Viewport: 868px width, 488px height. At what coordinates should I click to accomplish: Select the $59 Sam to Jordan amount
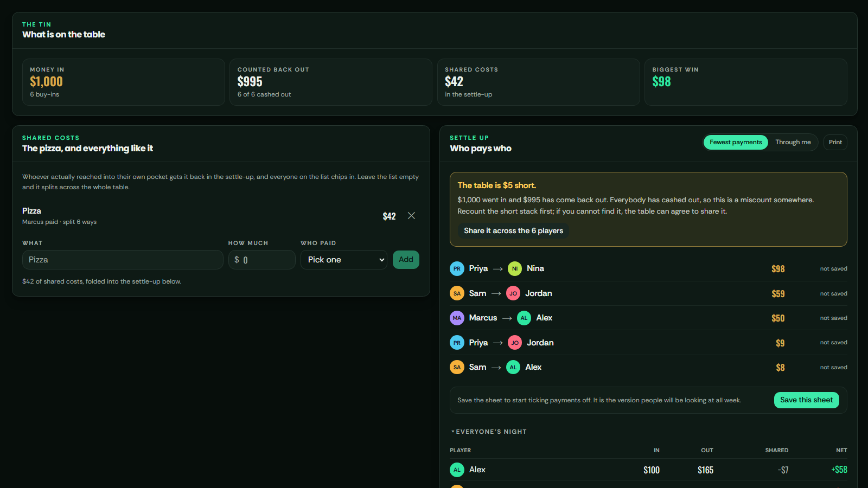778,294
